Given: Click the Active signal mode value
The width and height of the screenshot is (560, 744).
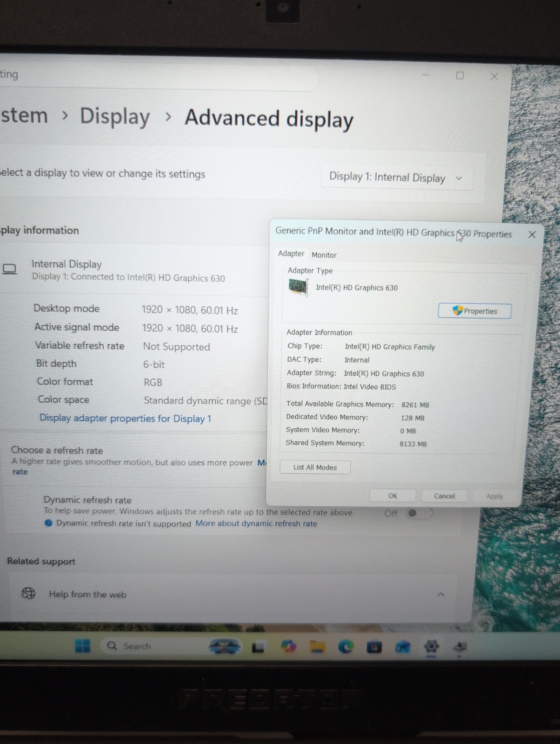Looking at the screenshot, I should click(x=190, y=328).
